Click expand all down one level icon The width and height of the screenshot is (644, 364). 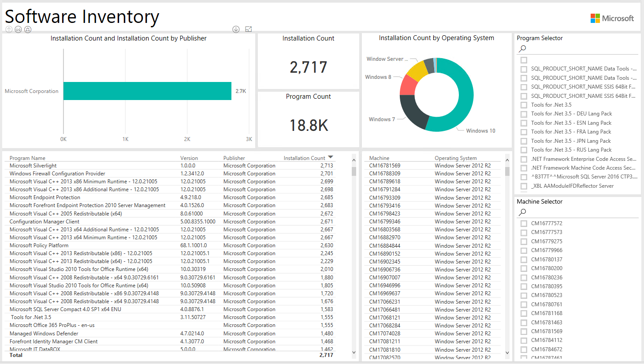(28, 30)
